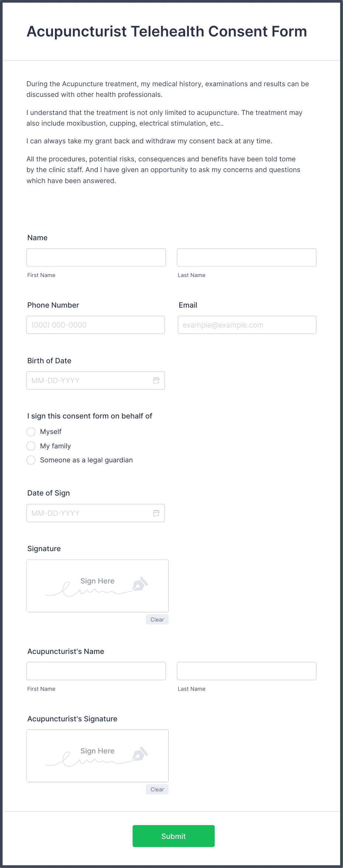Screen dimensions: 343x868
Task: Click the Acupuncturist's First Name field
Action: click(x=96, y=671)
